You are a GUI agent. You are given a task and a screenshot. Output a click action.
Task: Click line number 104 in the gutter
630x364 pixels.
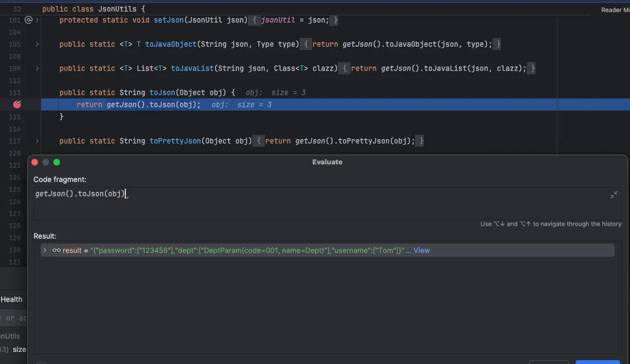tap(14, 32)
